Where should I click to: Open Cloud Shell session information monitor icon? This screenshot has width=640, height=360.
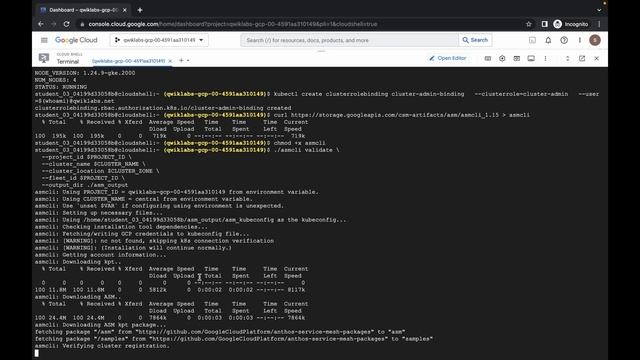tap(531, 58)
